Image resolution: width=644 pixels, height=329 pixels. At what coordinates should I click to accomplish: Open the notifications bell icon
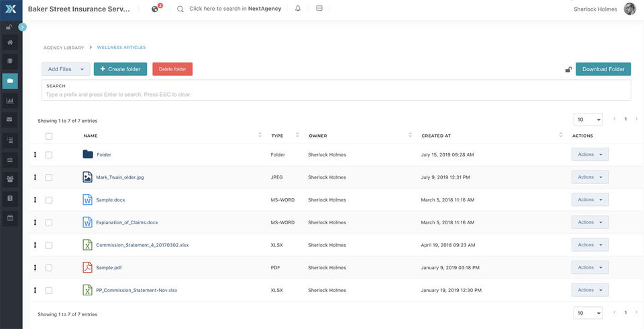298,9
